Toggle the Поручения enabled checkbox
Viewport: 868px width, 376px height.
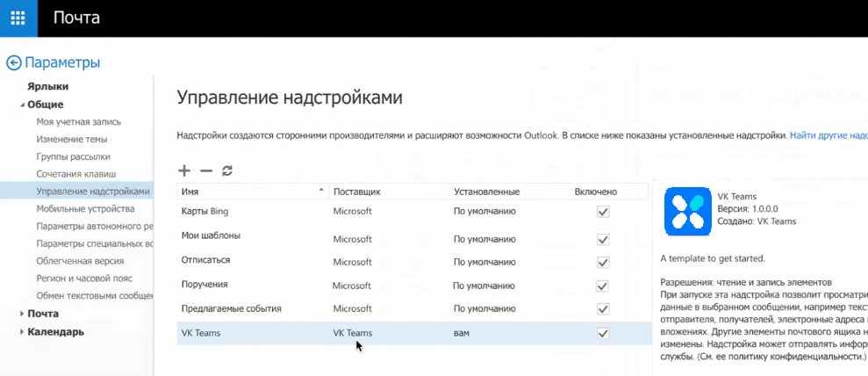pyautogui.click(x=602, y=286)
